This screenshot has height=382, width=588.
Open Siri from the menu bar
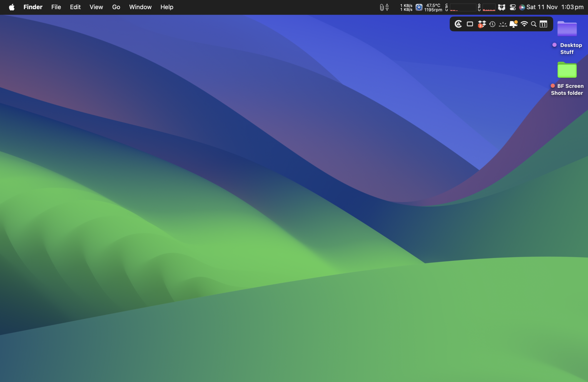522,7
